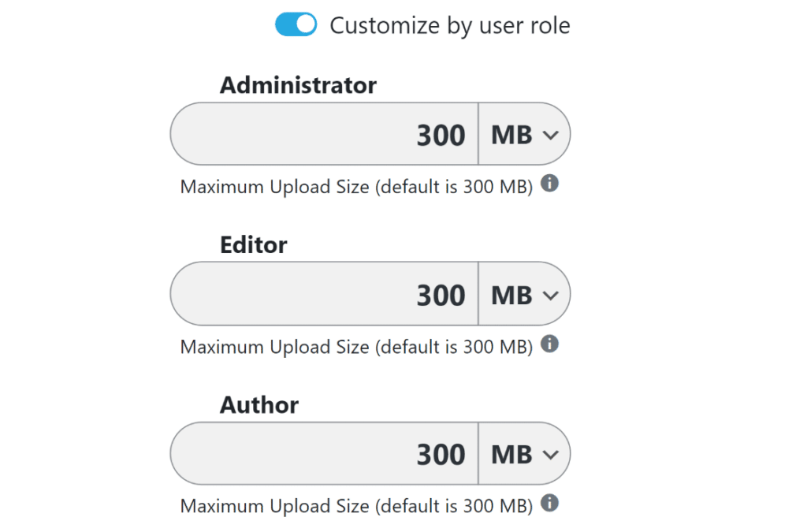
Task: Open the Author MB unit dropdown
Action: 524,453
